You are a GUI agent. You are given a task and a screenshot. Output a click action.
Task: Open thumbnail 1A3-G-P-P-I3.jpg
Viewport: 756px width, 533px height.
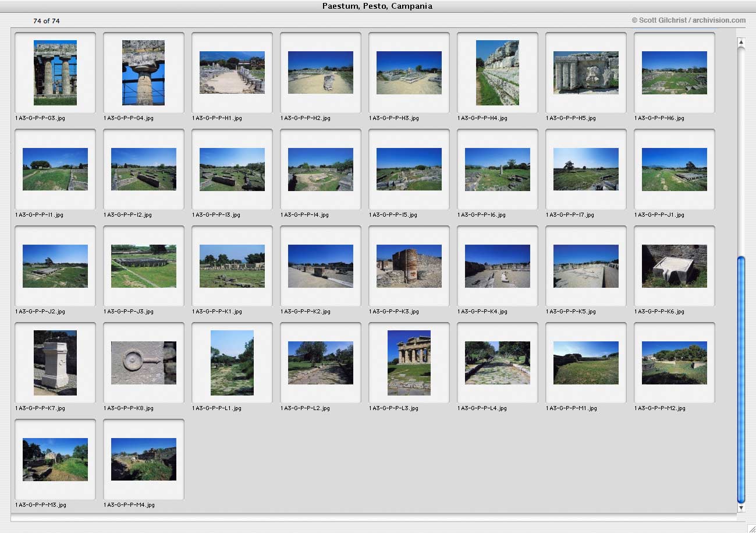[232, 170]
